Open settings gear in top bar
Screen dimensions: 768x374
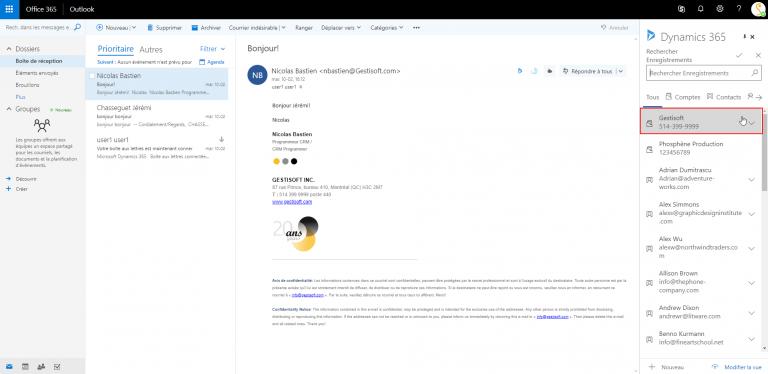coord(720,9)
